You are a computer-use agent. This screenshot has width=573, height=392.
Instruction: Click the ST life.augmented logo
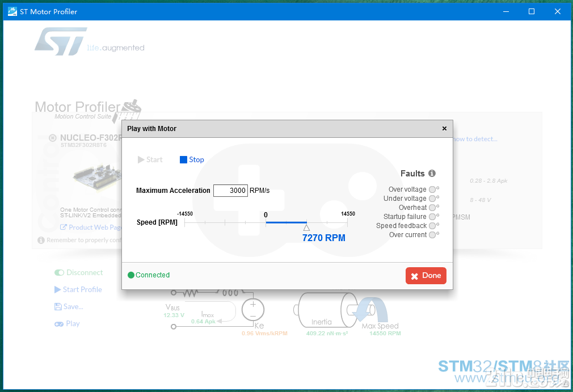click(x=90, y=41)
